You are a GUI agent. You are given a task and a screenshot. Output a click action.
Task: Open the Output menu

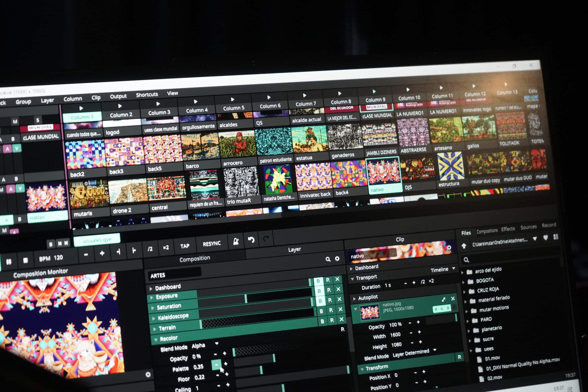118,96
